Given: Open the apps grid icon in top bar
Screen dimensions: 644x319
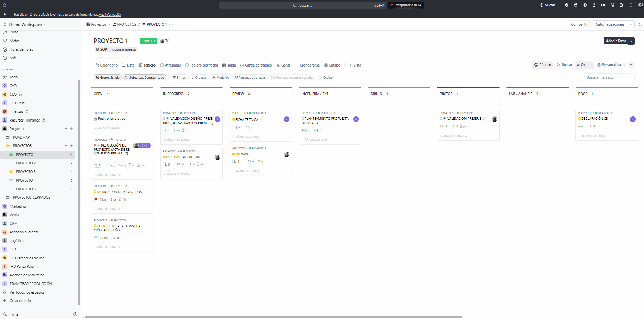Looking at the screenshot, I should 630,5.
